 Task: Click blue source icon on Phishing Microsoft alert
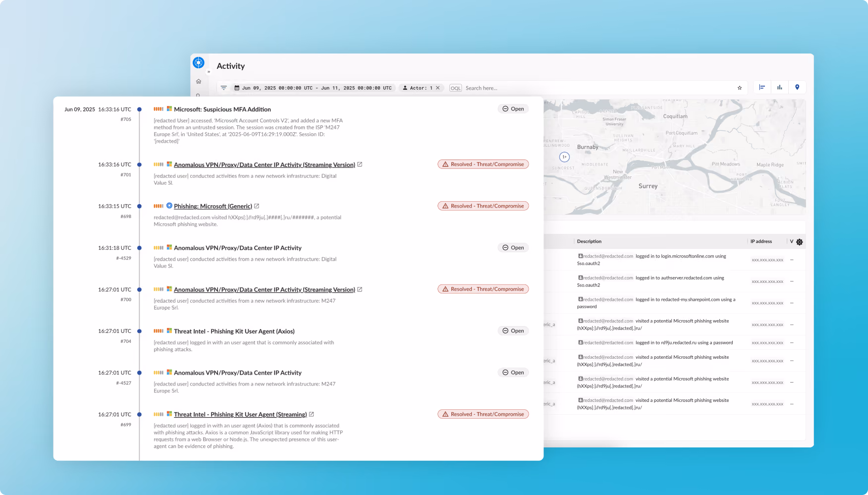[169, 206]
